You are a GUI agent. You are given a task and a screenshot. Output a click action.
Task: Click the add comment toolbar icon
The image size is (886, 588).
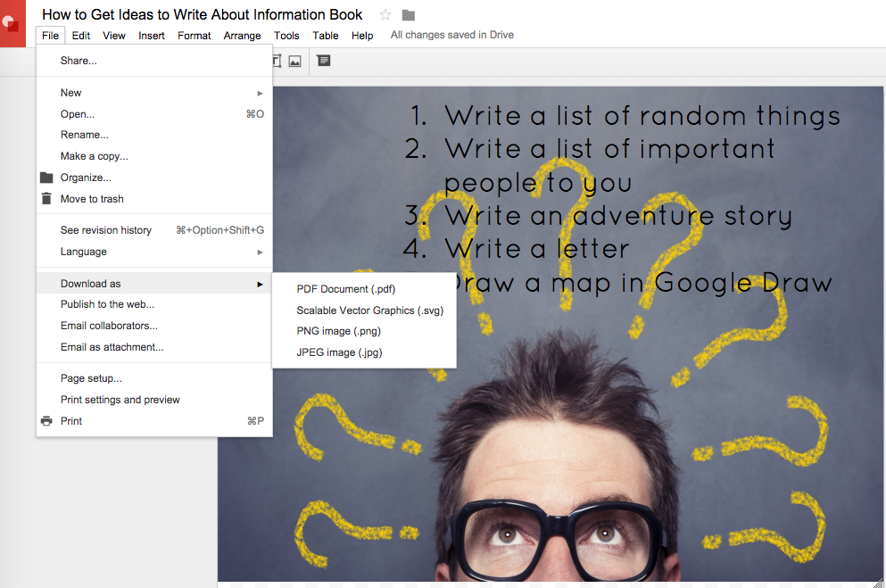pos(324,61)
